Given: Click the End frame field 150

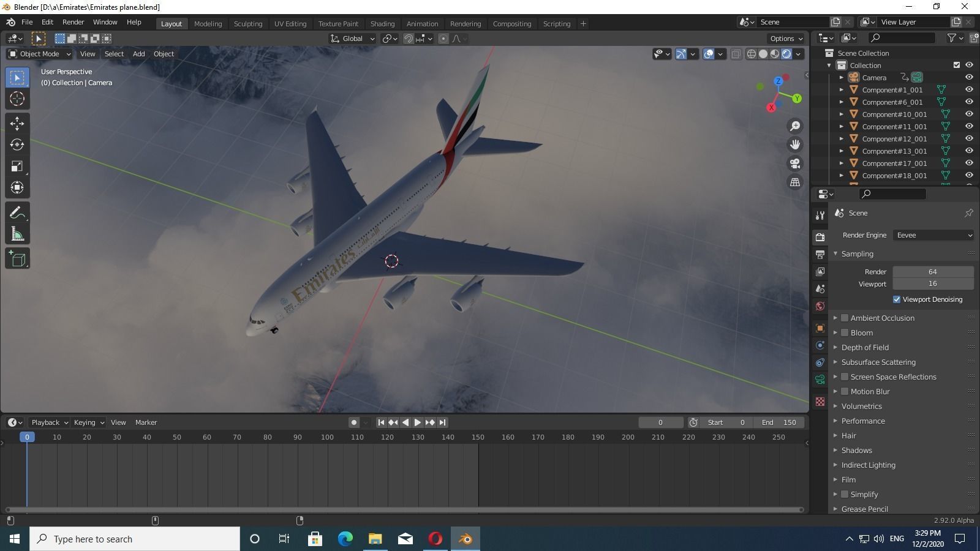Looking at the screenshot, I should 779,422.
